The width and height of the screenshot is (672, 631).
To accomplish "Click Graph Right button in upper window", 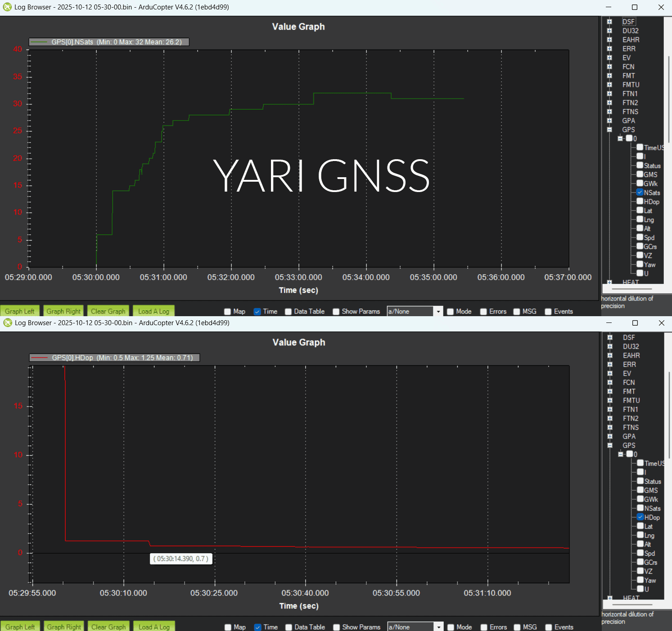I will point(63,311).
